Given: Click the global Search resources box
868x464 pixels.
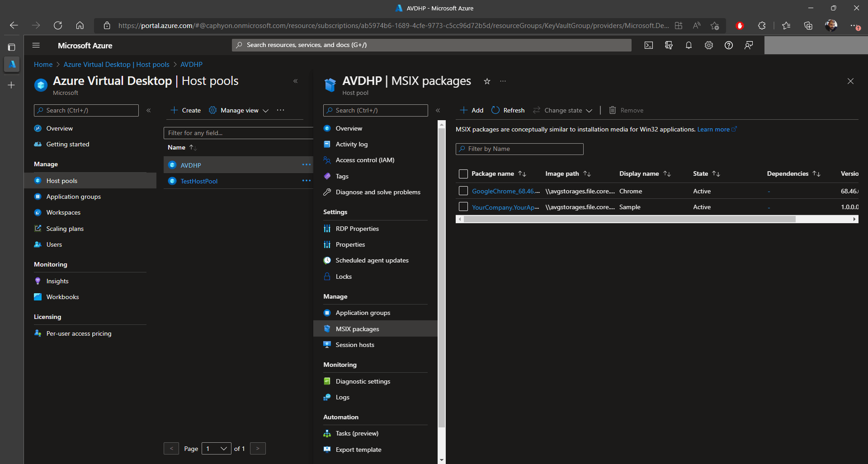Looking at the screenshot, I should (432, 45).
